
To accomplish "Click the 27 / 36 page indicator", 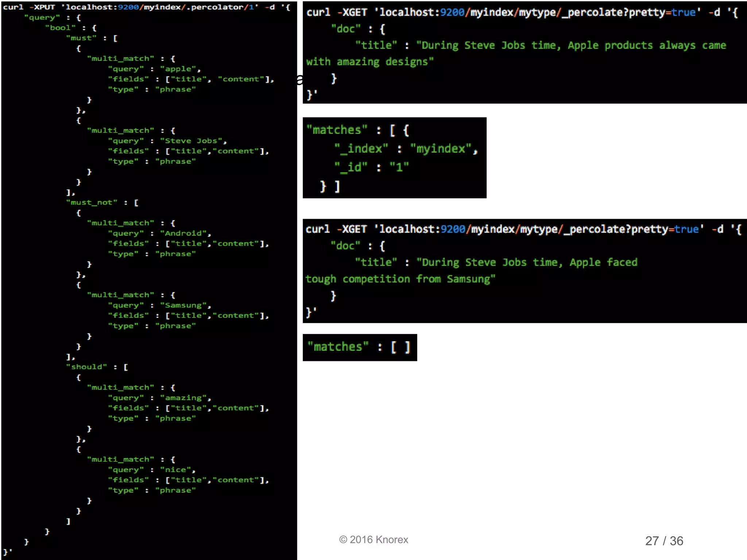I will click(664, 541).
